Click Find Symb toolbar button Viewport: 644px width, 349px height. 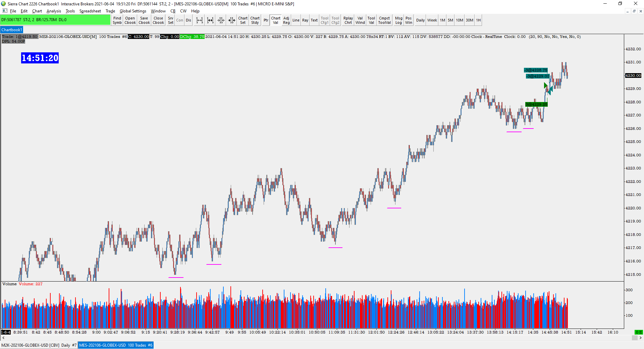[x=117, y=20]
